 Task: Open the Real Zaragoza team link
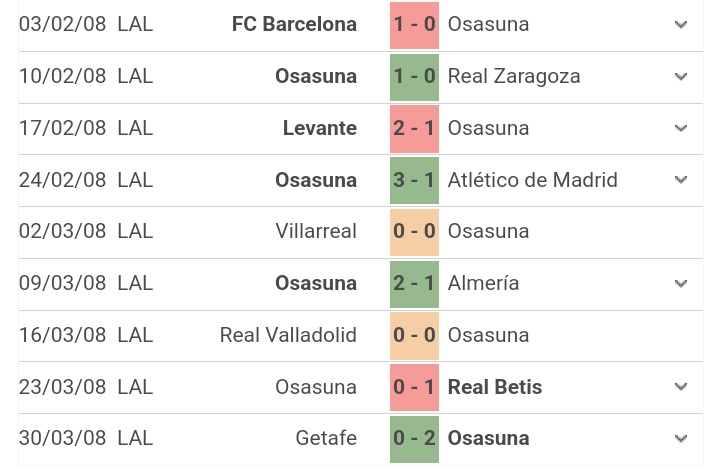(514, 77)
